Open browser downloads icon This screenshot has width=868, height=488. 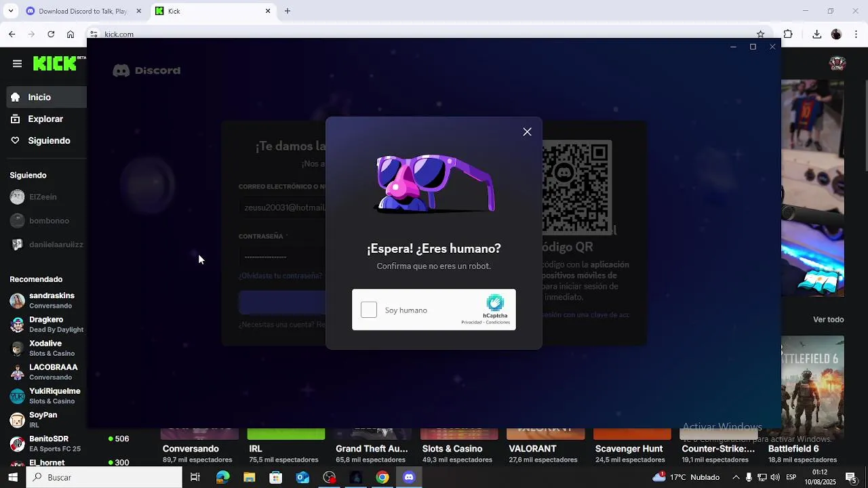pos(817,34)
